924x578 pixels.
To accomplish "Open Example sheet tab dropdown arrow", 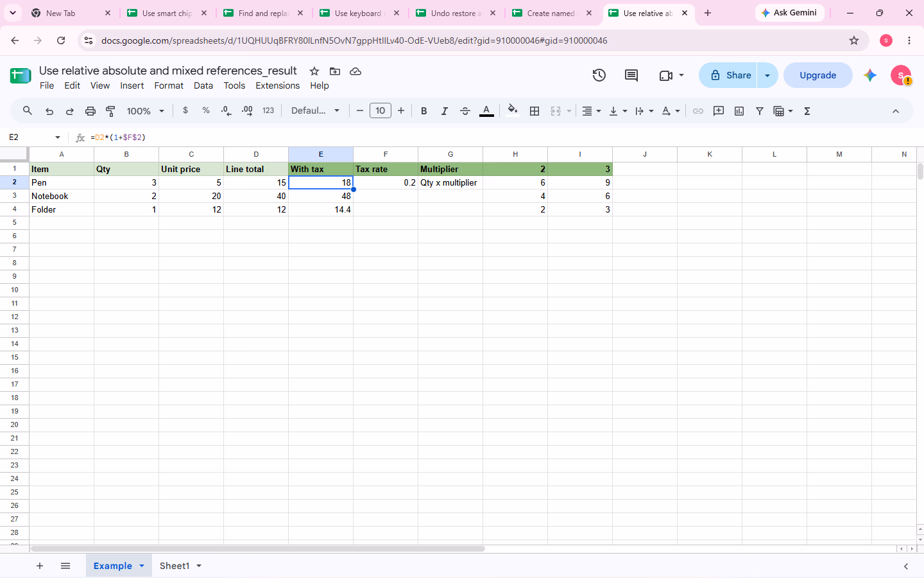I will click(142, 566).
